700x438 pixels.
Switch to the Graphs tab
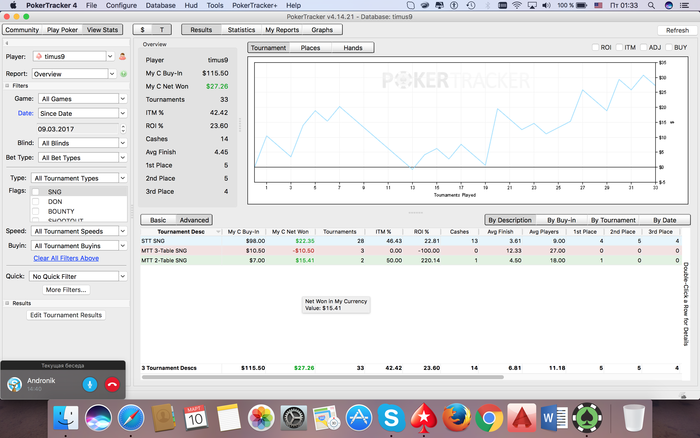point(322,29)
